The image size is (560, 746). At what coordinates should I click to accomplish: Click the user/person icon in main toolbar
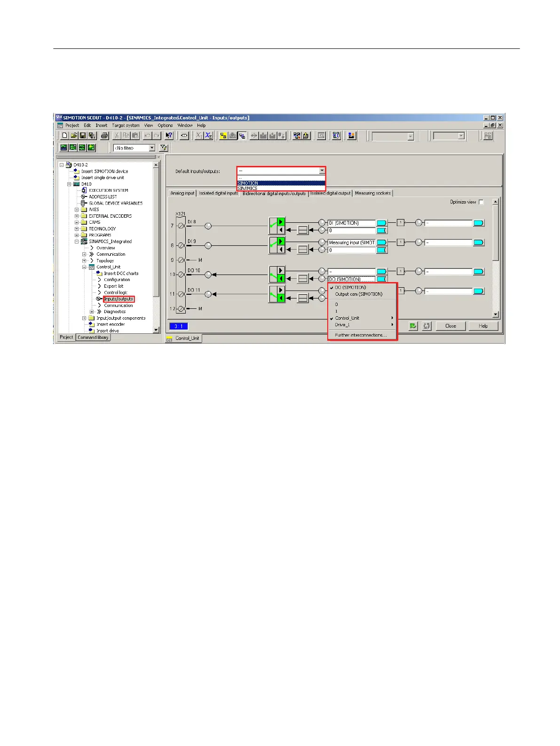tap(351, 136)
